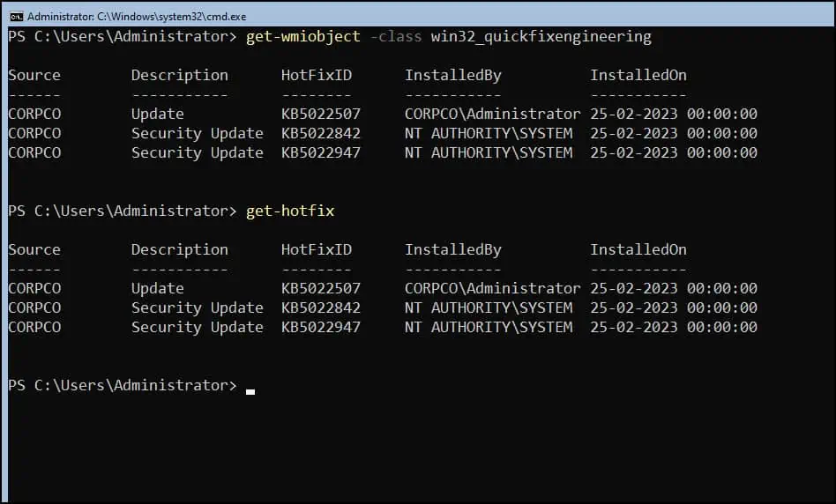Click 'InstalledOn' header in get-wmiobject output
Image resolution: width=836 pixels, height=504 pixels.
(x=638, y=76)
